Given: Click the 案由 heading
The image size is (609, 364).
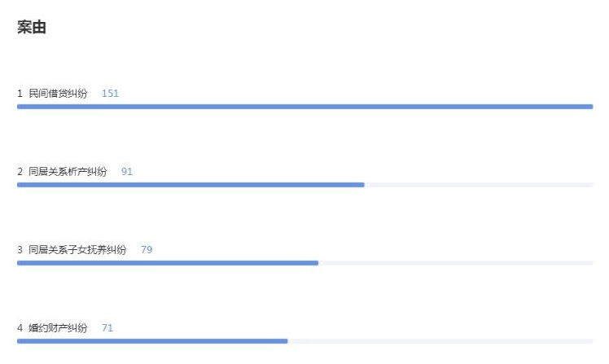Looking at the screenshot, I should tap(32, 27).
